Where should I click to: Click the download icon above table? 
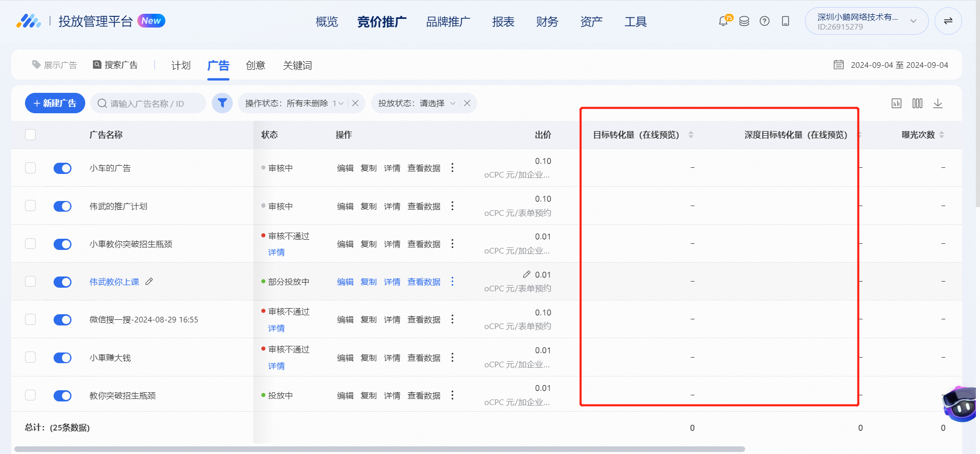[938, 104]
